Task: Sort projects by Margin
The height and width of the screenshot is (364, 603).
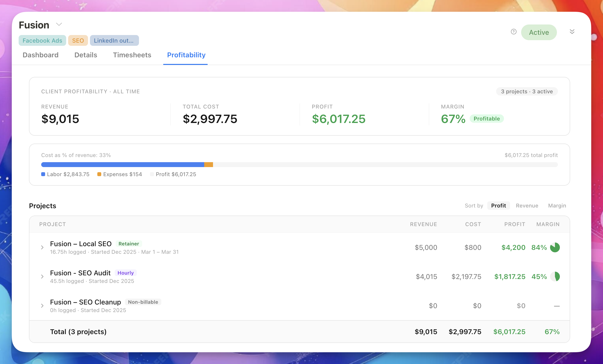Action: point(557,206)
